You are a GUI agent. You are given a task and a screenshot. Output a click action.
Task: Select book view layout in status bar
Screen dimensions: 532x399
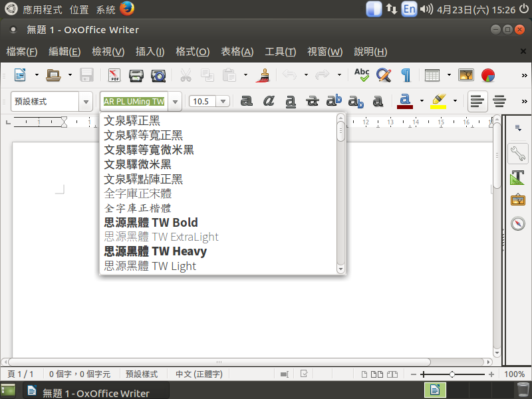pos(392,374)
